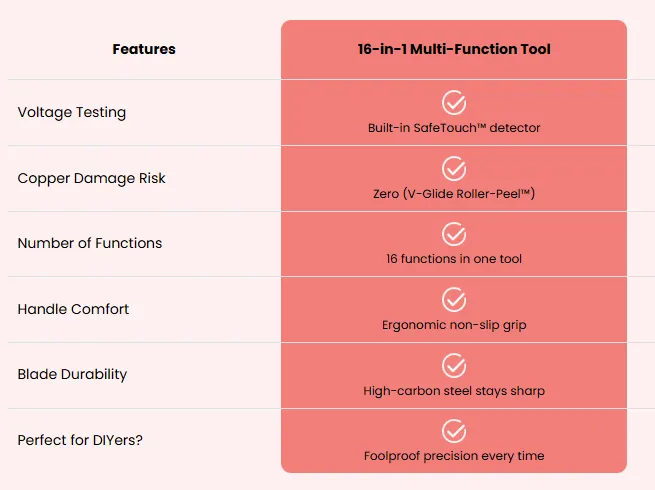Click the checkmark in the Handle Comfort row
655x490 pixels.
tap(454, 300)
